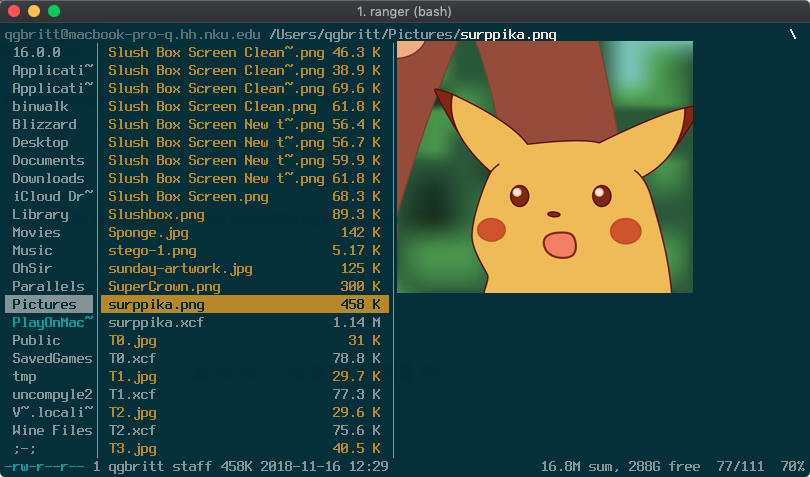Click the 16.8M sum status entry
The height and width of the screenshot is (477, 810).
click(x=579, y=466)
